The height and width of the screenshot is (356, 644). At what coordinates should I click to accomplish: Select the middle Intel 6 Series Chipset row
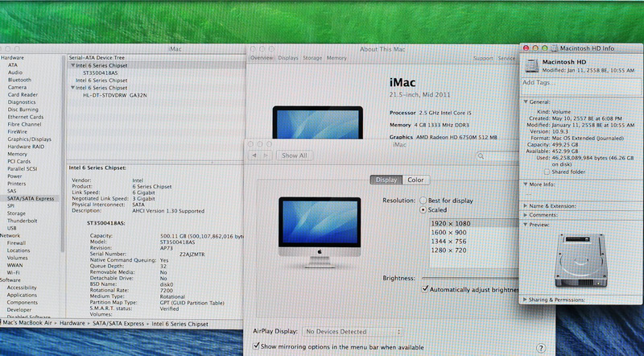101,81
